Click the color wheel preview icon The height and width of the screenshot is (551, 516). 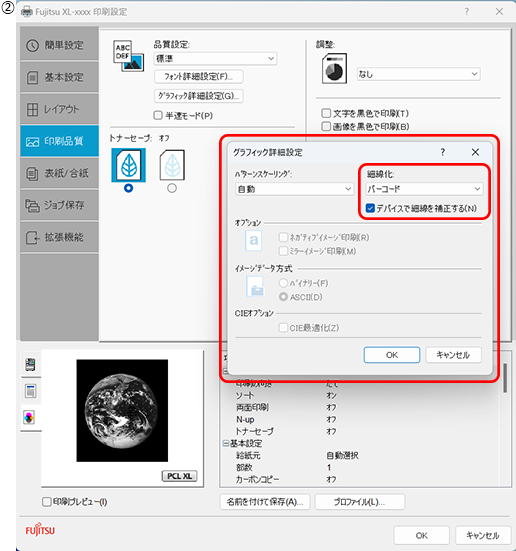click(29, 417)
